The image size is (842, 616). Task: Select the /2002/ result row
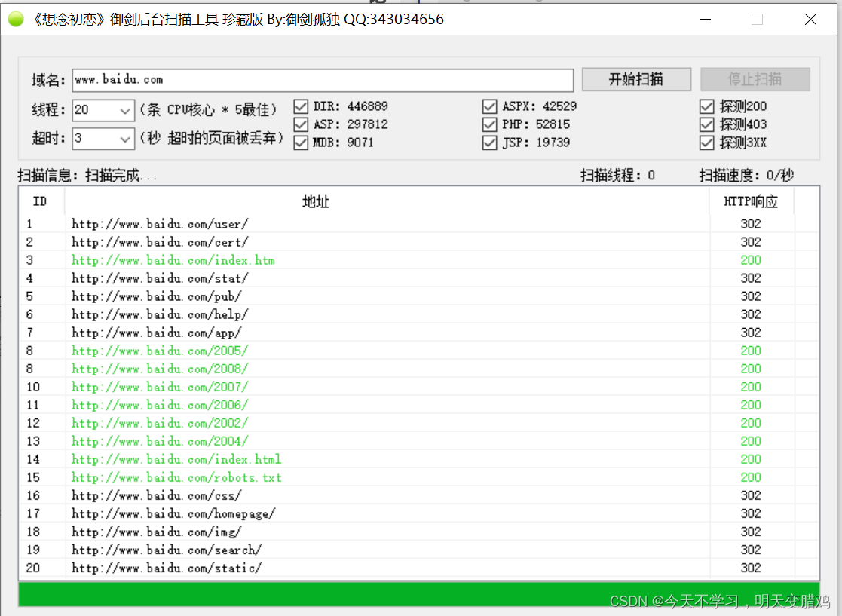(x=419, y=423)
